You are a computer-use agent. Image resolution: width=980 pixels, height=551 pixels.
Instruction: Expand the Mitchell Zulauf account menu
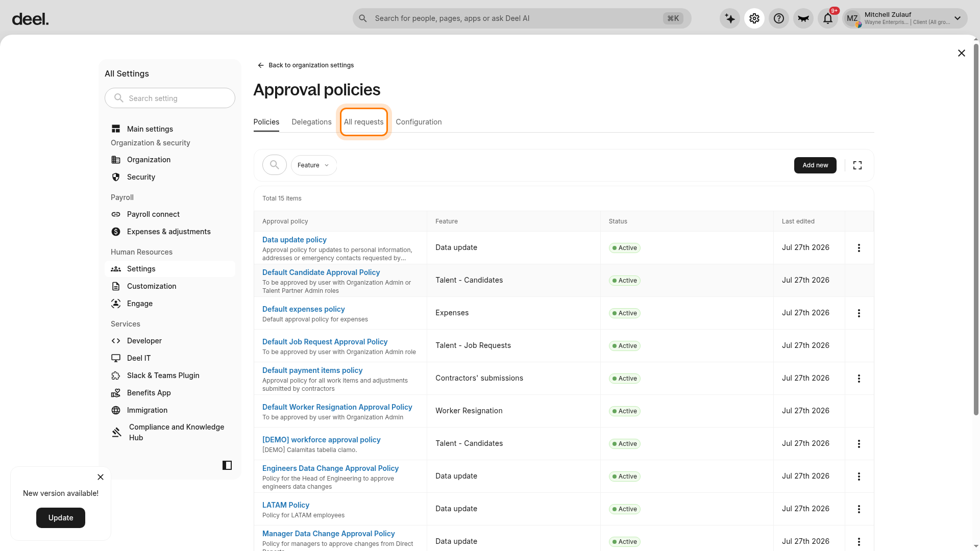coord(905,18)
